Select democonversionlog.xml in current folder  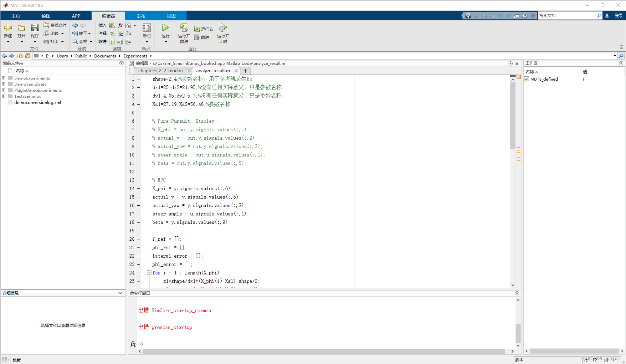click(38, 102)
